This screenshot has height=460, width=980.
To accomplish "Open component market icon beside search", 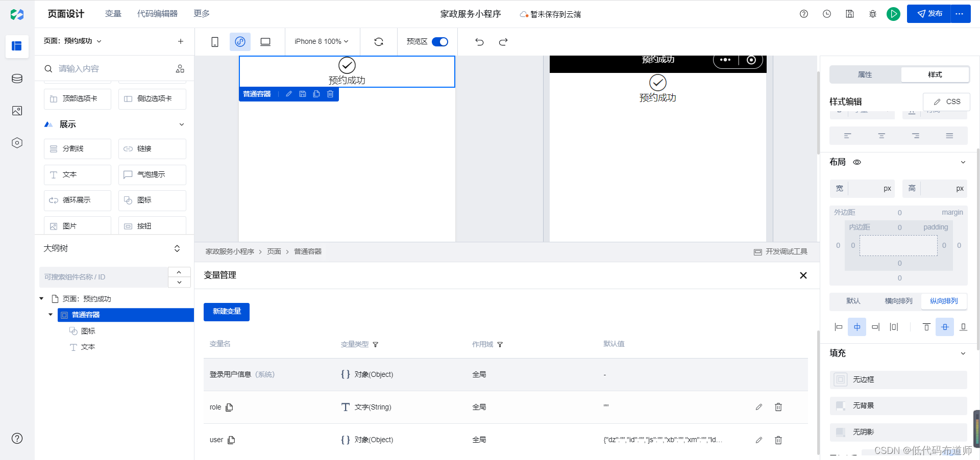I will coord(180,68).
